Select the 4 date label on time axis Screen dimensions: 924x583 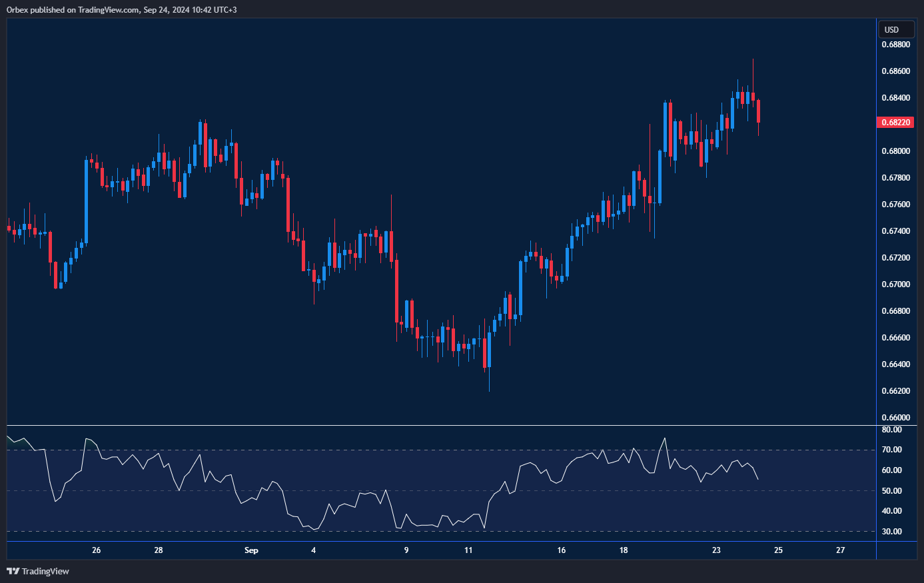click(313, 550)
